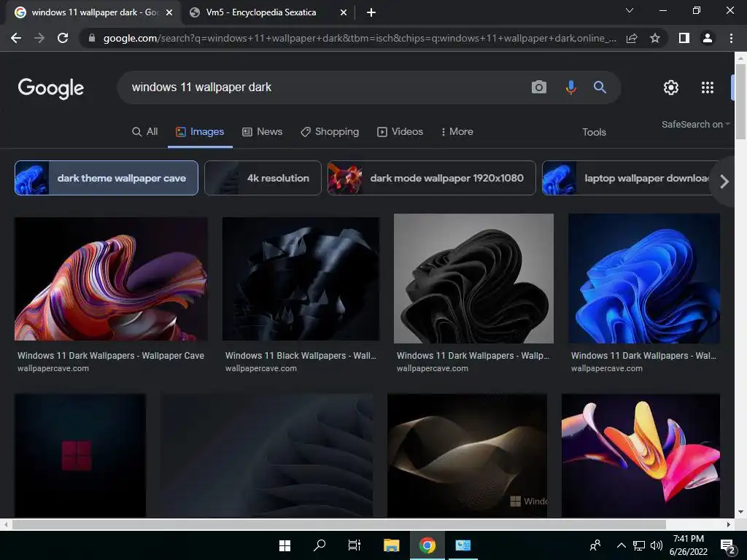Open 'Windows 11 Black Wallpapers - Wall...' link
The width and height of the screenshot is (747, 560).
click(301, 355)
